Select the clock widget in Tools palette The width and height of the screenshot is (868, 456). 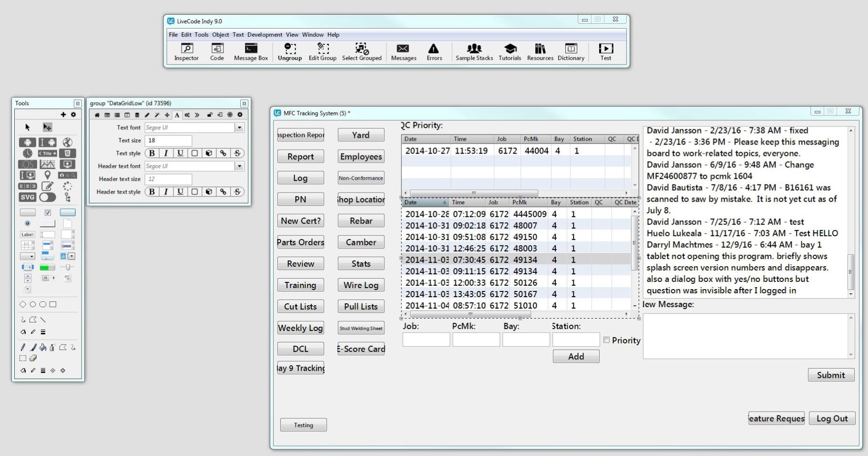(28, 153)
